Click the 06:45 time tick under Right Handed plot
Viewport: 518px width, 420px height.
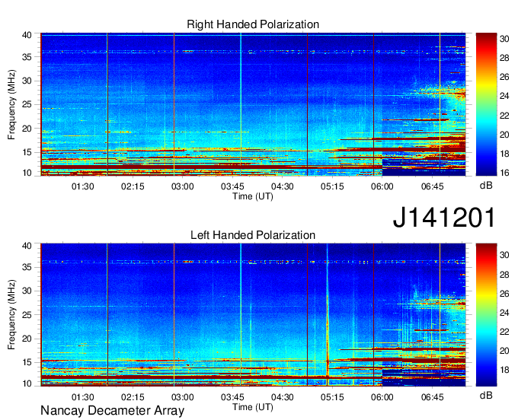tap(432, 186)
